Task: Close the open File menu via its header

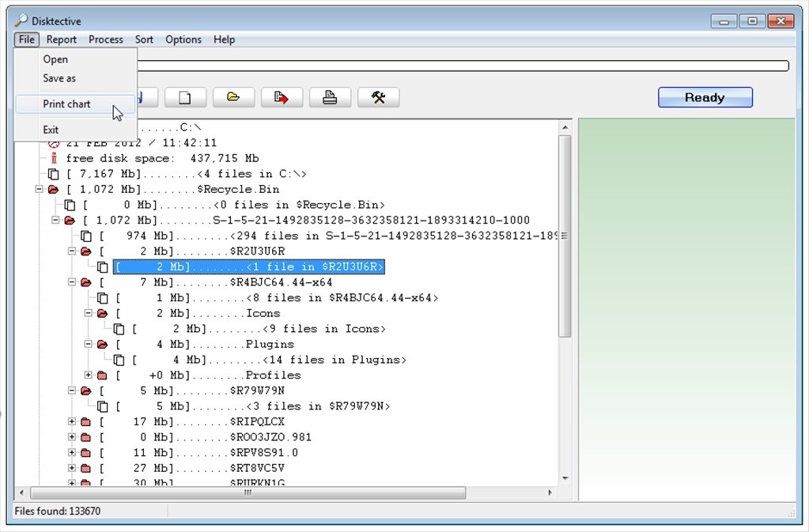Action: 26,40
